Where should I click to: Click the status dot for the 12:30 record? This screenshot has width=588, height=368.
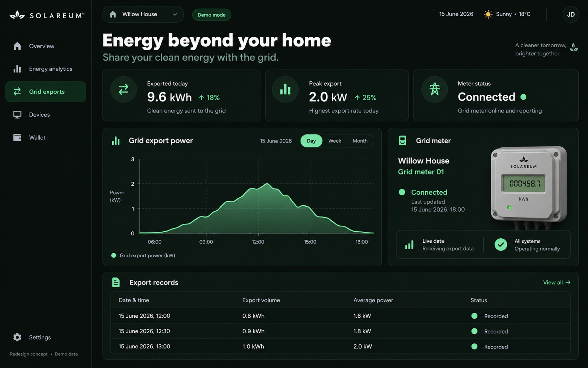point(474,331)
